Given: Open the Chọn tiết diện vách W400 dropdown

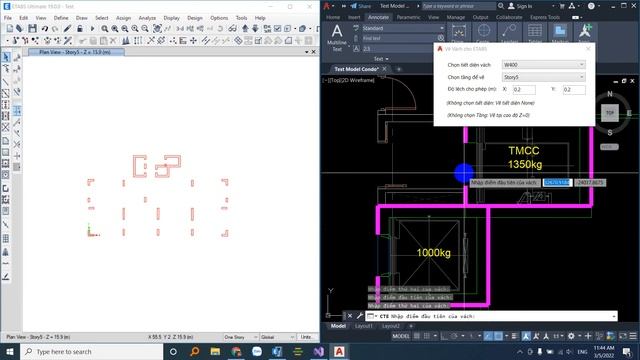Looking at the screenshot, I should tap(543, 64).
